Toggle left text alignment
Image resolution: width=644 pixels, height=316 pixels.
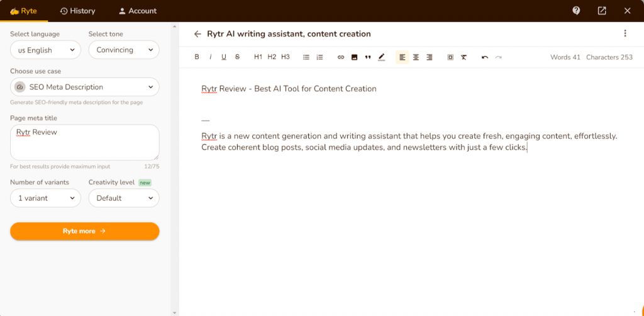402,57
